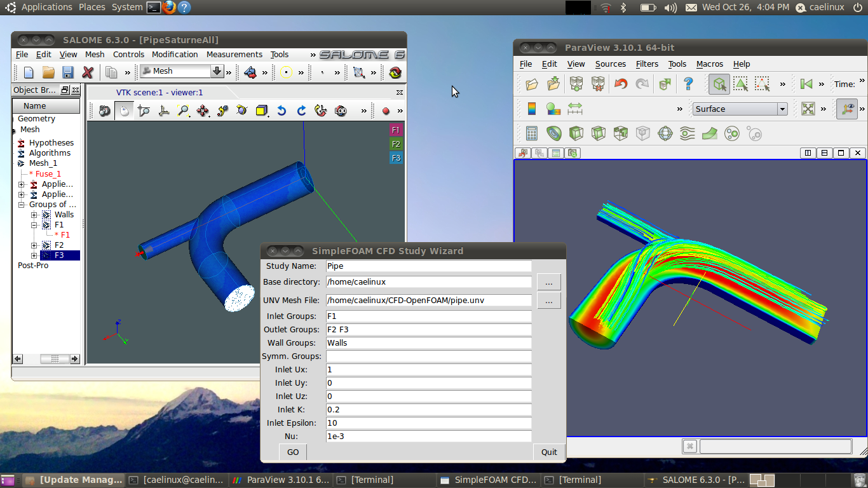Image resolution: width=868 pixels, height=488 pixels.
Task: Click the Inlet Epsilon input field
Action: pos(428,423)
